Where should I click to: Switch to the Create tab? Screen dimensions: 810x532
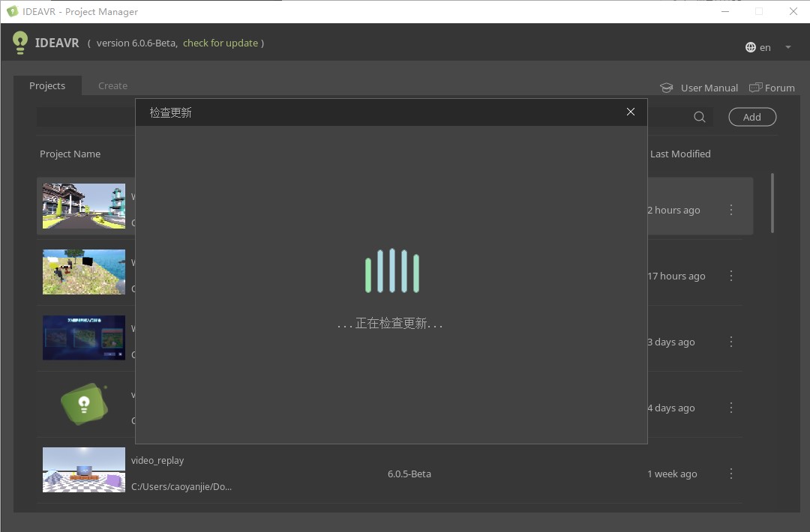click(112, 85)
